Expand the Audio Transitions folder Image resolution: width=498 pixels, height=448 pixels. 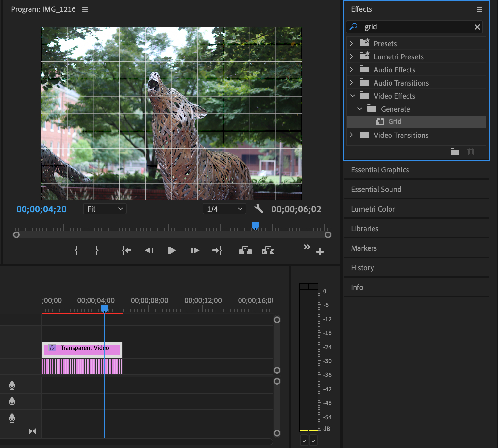click(x=351, y=83)
